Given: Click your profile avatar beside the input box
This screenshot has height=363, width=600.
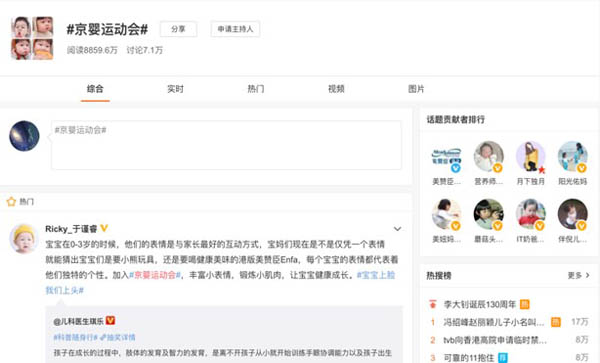Looking at the screenshot, I should [x=24, y=136].
